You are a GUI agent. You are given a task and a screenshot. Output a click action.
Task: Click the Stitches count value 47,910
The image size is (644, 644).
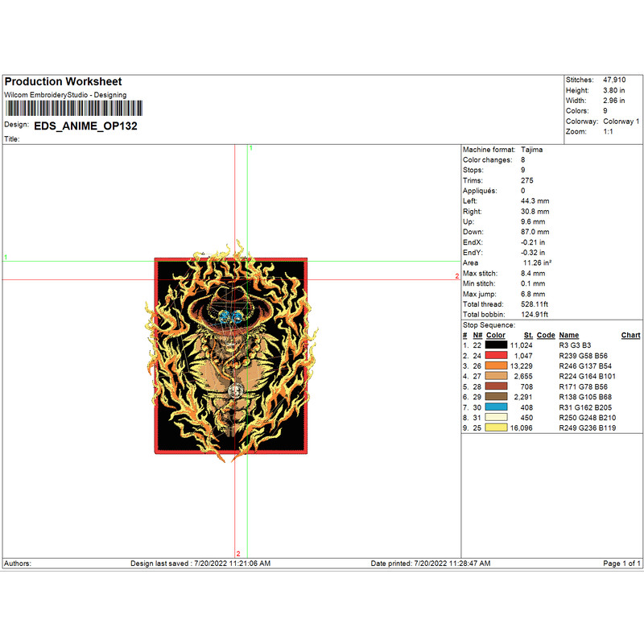pos(614,80)
